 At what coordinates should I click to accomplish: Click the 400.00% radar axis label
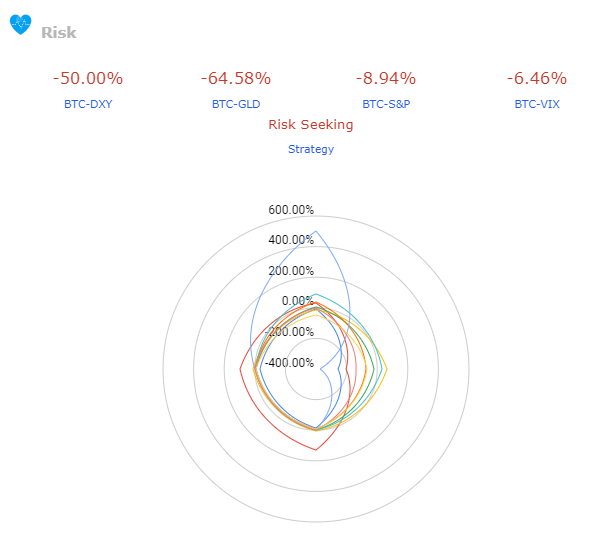click(x=291, y=240)
